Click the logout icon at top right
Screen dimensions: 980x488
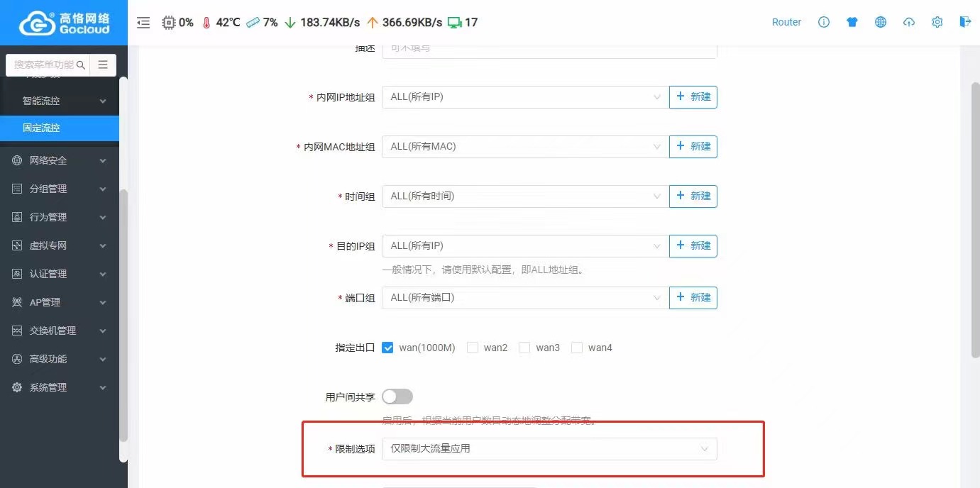[x=965, y=22]
